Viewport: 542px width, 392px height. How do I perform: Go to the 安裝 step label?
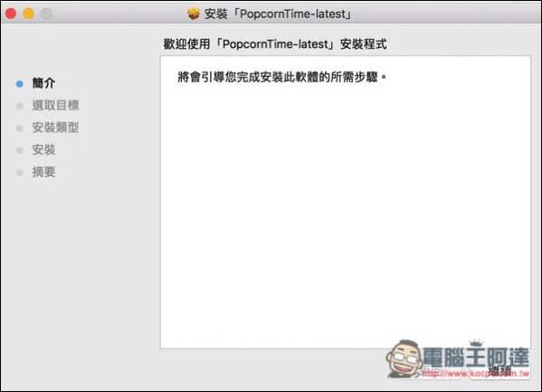pos(43,149)
